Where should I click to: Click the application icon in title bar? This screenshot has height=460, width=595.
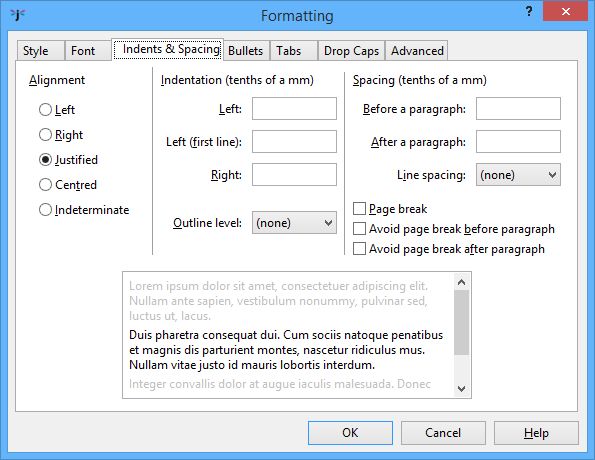pyautogui.click(x=17, y=15)
